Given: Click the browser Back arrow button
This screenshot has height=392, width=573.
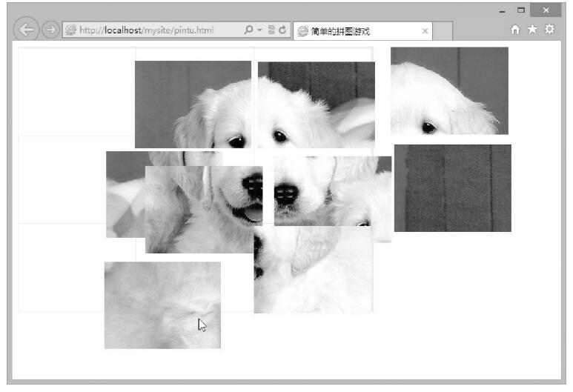Looking at the screenshot, I should point(27,30).
